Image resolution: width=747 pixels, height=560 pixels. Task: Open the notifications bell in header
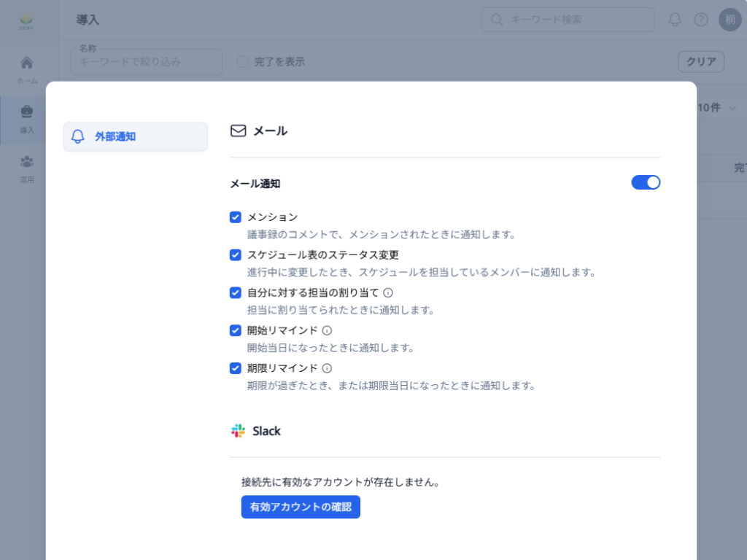point(675,20)
